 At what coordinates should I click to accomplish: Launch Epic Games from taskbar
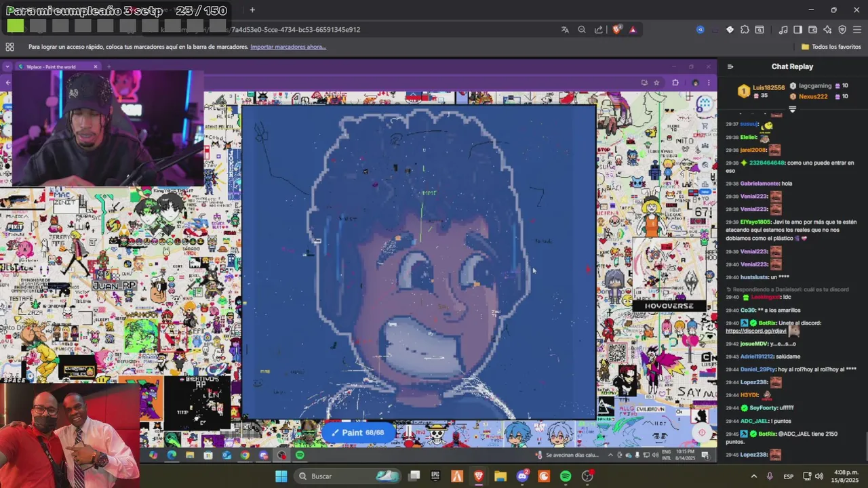[x=435, y=476]
